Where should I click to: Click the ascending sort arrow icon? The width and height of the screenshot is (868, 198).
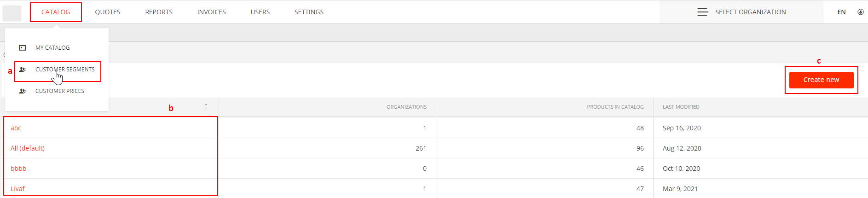coord(206,107)
